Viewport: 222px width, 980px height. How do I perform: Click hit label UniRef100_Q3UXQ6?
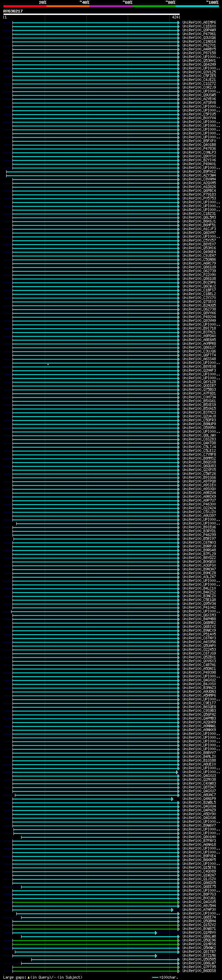(199, 38)
